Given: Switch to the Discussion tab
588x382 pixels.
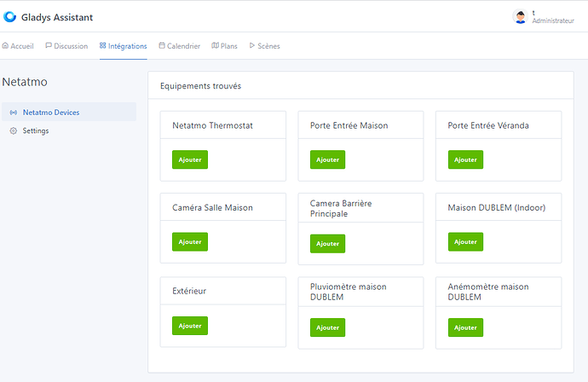Looking at the screenshot, I should coord(66,46).
